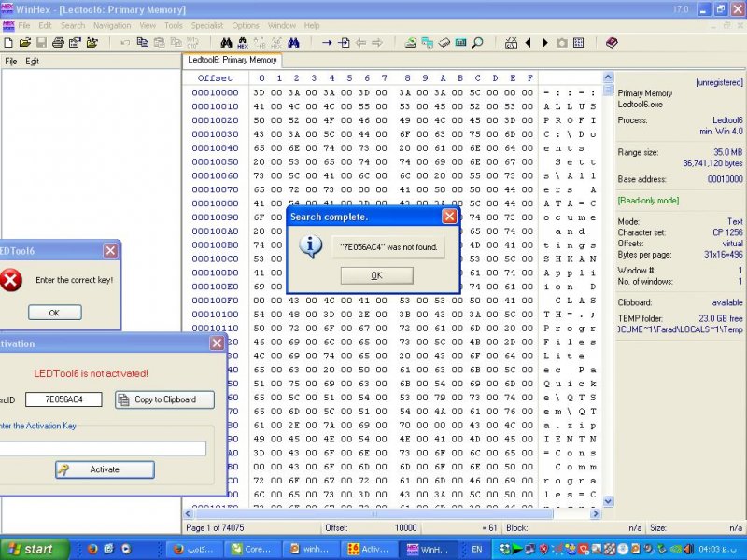Open the Options menu
The width and height of the screenshot is (747, 560).
click(246, 26)
